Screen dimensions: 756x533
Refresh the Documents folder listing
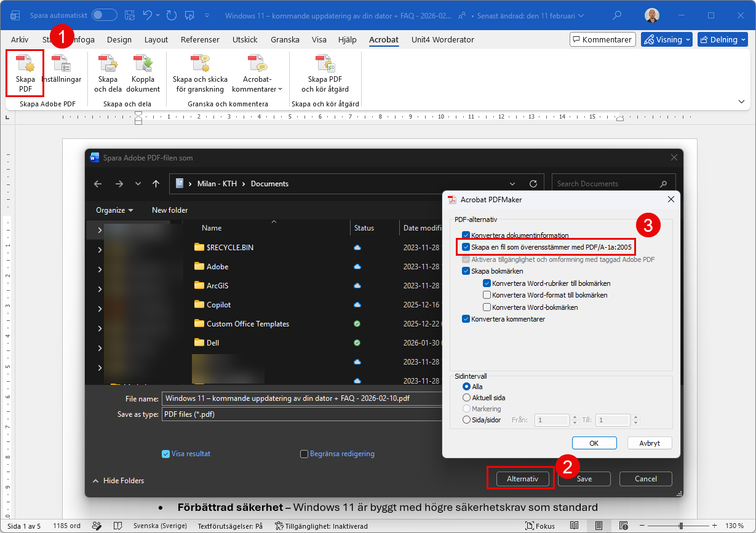click(533, 184)
